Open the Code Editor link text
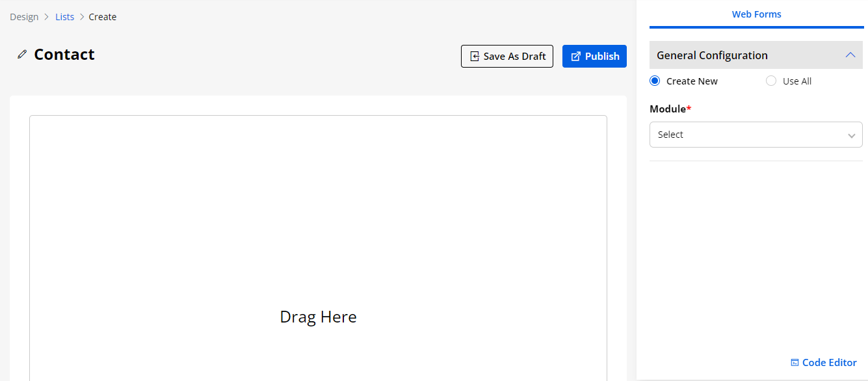This screenshot has width=868, height=381. point(829,363)
